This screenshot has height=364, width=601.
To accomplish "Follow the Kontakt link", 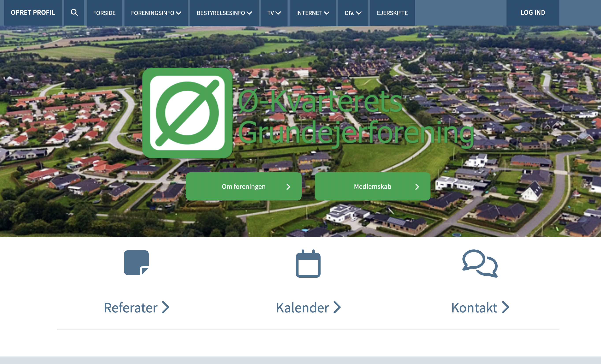I will point(480,308).
